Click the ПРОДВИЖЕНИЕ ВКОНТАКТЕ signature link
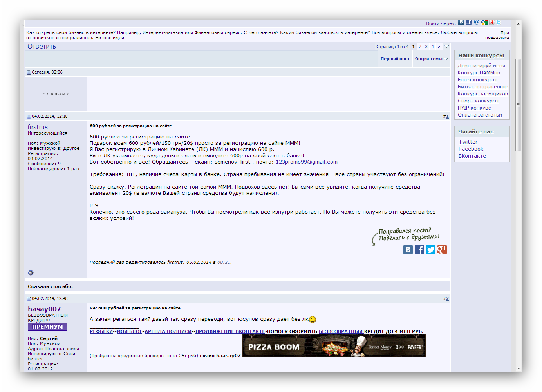This screenshot has height=392, width=542. coord(230,331)
